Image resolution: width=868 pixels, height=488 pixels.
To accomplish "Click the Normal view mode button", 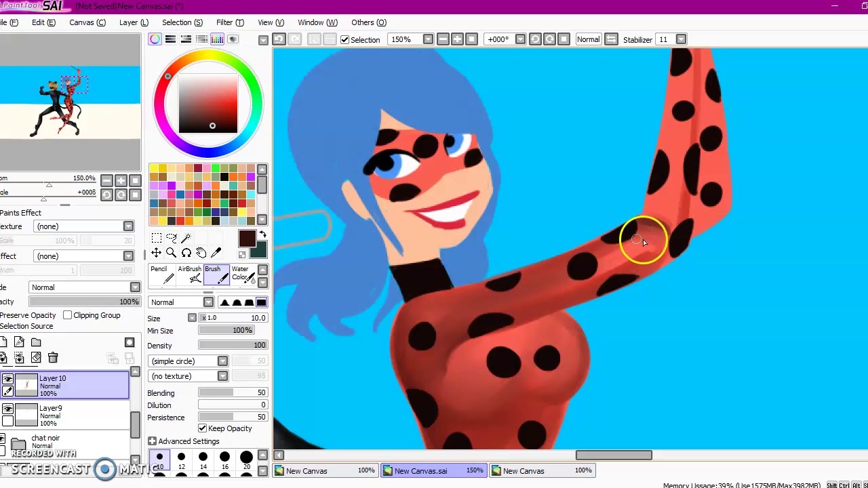I will (588, 39).
